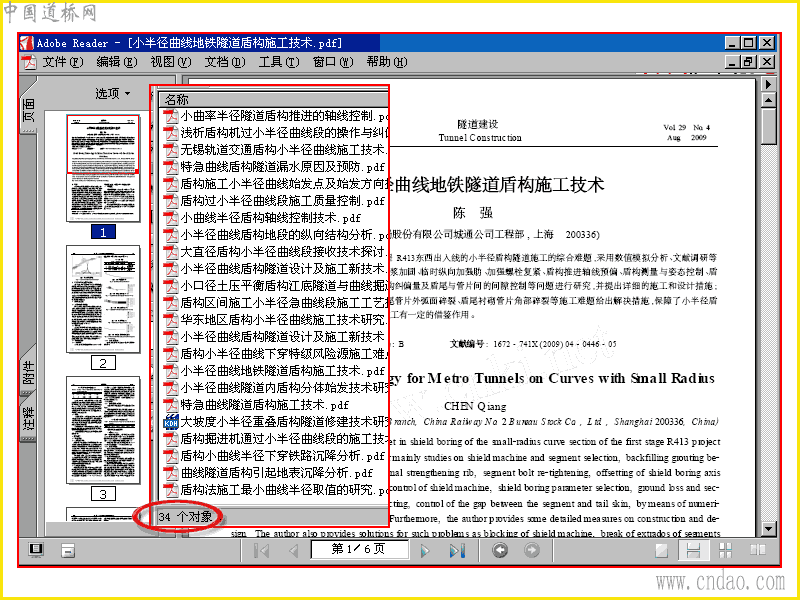Click the next page arrow icon

424,551
